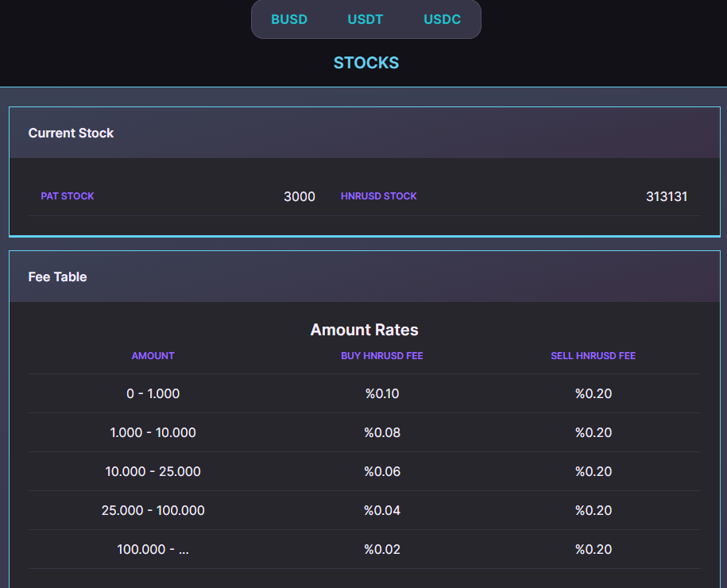Viewport: 727px width, 588px height.
Task: Switch to the BUSD tab
Action: pyautogui.click(x=289, y=19)
